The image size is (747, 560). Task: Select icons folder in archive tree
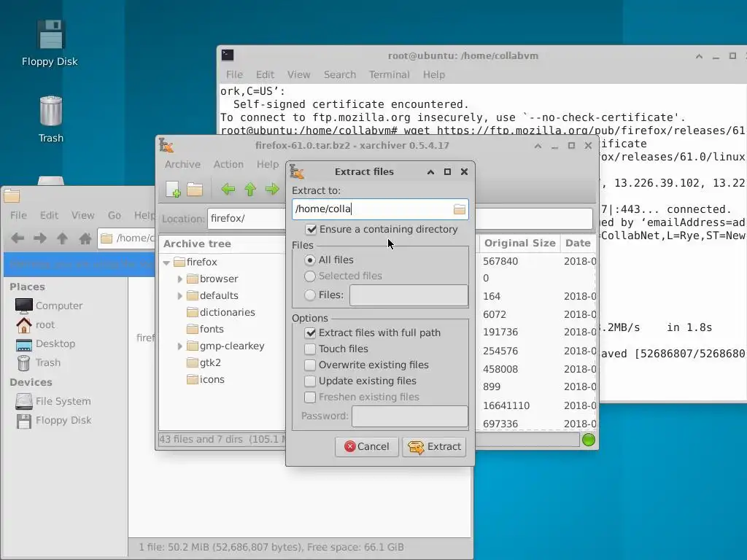pos(206,379)
